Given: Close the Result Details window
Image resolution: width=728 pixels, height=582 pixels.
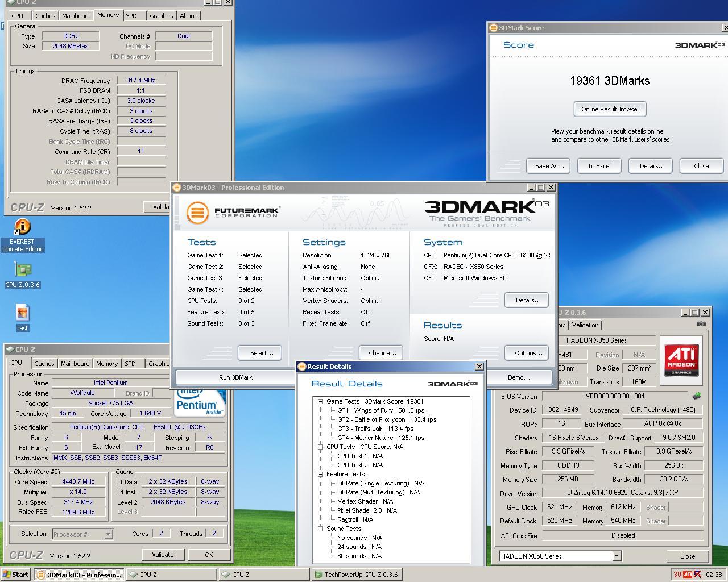Looking at the screenshot, I should click(x=479, y=367).
